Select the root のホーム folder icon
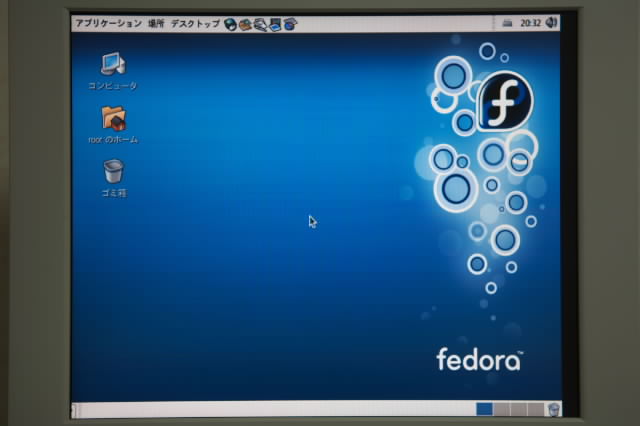This screenshot has width=640, height=426. tap(113, 125)
